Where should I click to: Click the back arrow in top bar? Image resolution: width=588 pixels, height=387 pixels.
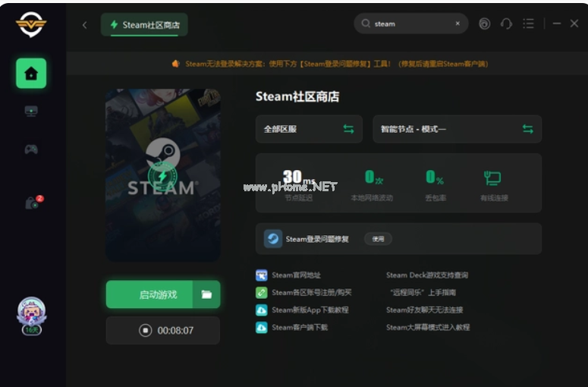point(84,24)
